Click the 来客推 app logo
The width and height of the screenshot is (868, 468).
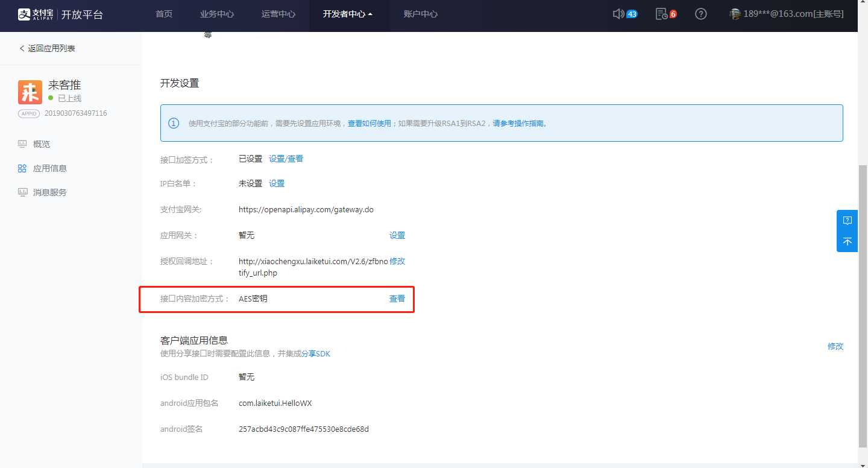click(30, 92)
